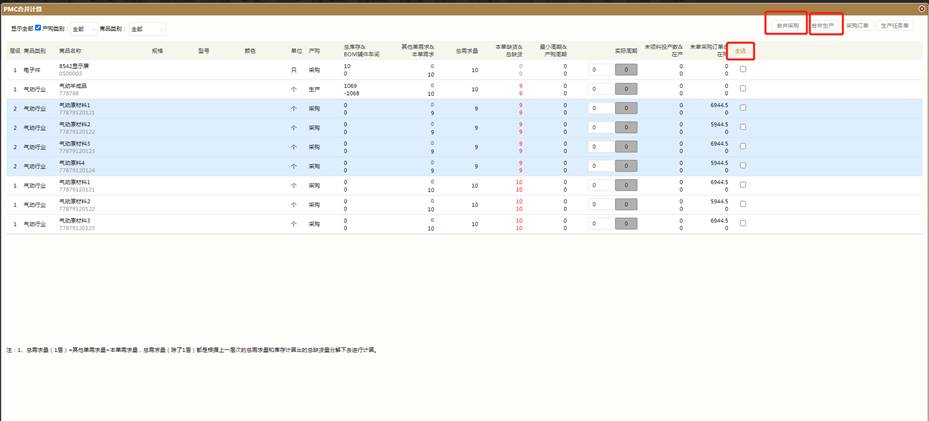Viewport: 929px width, 421px height.
Task: Click gray 0 button of level-2 气动原材料2 row
Action: (x=626, y=127)
